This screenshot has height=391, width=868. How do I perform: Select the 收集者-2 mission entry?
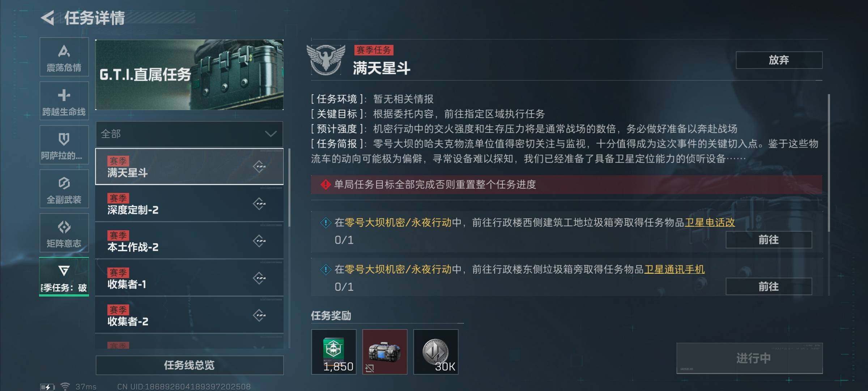pyautogui.click(x=189, y=315)
